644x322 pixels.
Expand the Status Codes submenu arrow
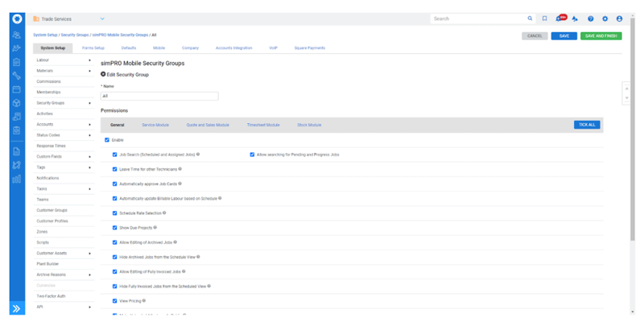coord(89,135)
